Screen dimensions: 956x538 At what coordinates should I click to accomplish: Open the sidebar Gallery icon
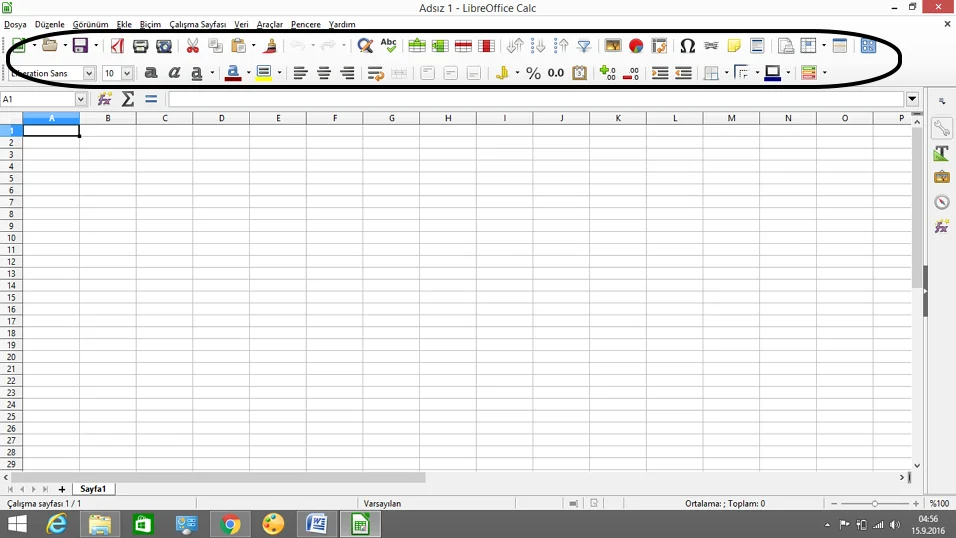coord(941,177)
